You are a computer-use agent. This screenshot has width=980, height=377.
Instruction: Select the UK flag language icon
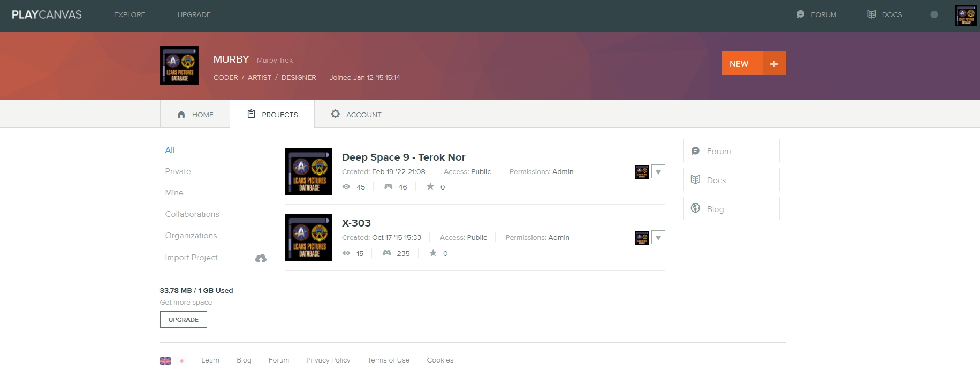tap(165, 361)
